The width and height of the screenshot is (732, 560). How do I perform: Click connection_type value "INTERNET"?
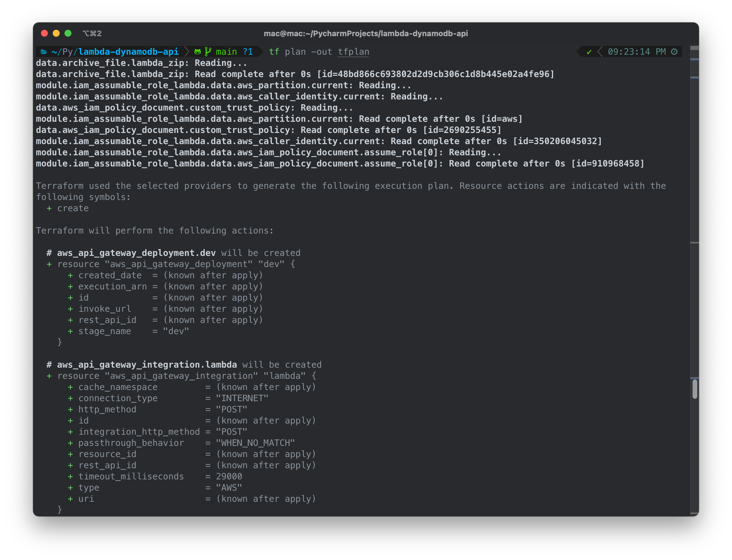tap(242, 398)
